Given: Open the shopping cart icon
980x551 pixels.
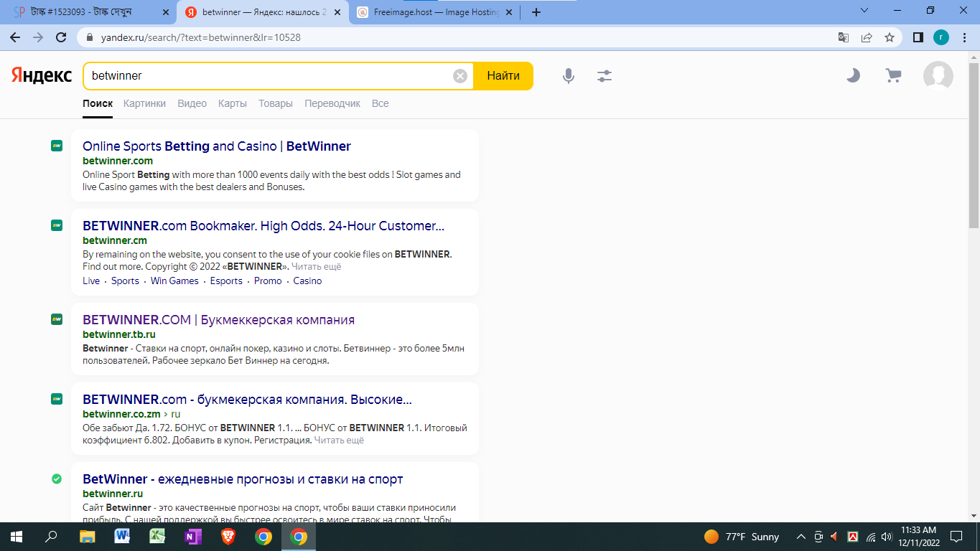Looking at the screenshot, I should point(893,75).
